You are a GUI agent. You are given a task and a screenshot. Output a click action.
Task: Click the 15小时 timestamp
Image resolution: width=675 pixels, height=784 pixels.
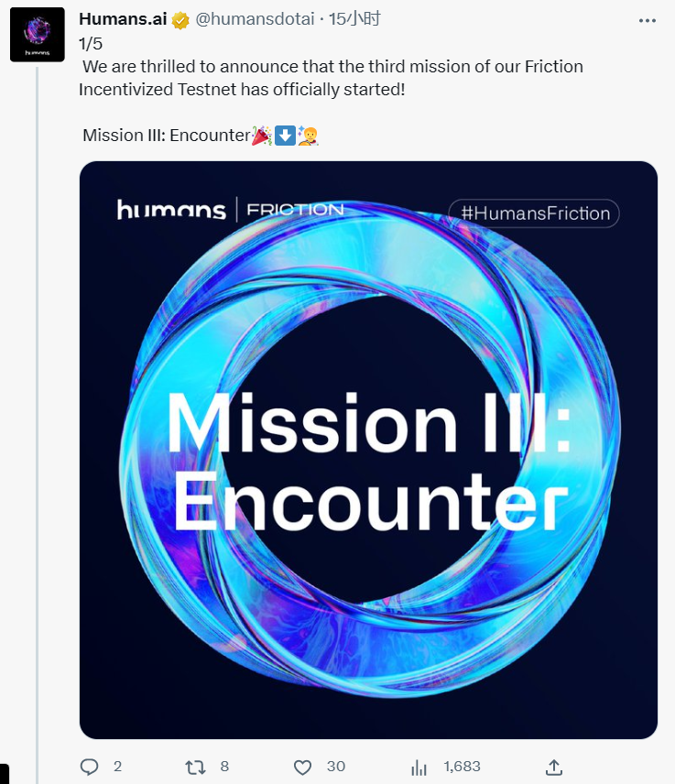point(355,19)
